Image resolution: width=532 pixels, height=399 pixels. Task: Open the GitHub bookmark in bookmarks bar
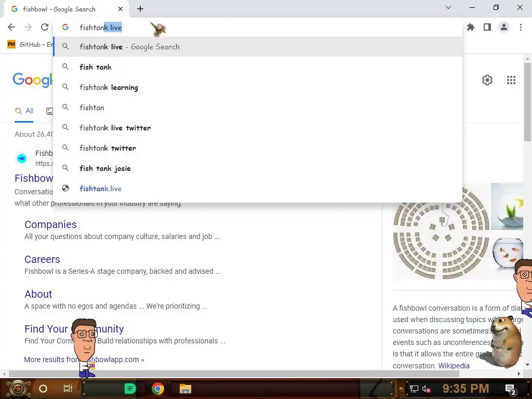click(30, 45)
